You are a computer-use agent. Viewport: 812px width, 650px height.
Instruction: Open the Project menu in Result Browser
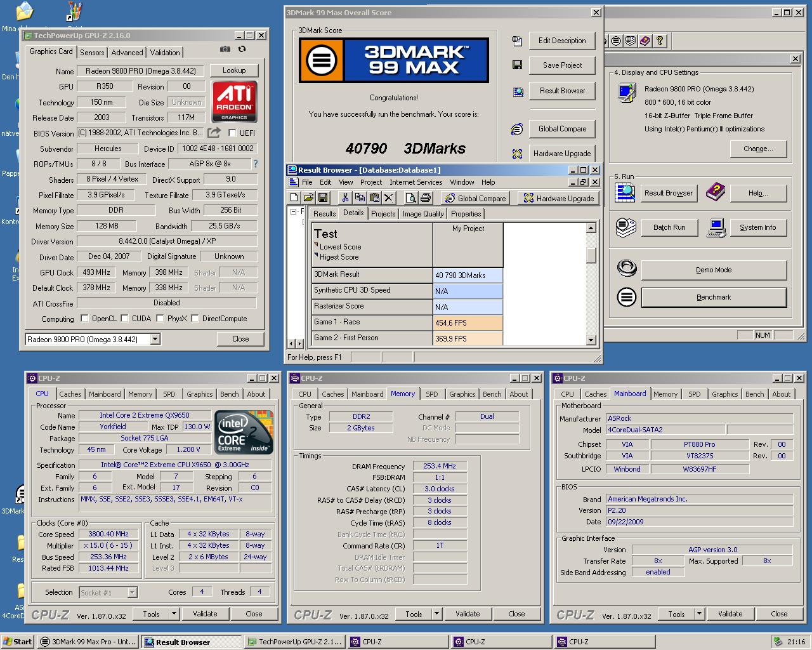coord(371,182)
